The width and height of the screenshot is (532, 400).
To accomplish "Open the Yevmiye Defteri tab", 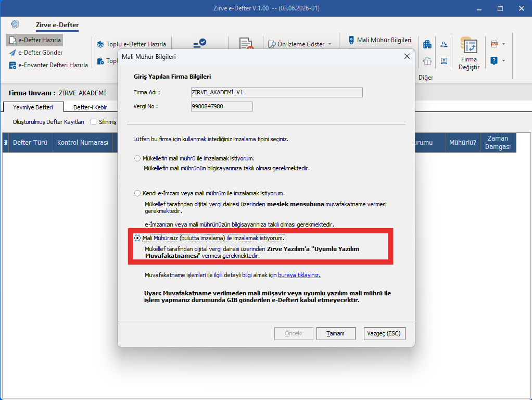I will [x=33, y=107].
